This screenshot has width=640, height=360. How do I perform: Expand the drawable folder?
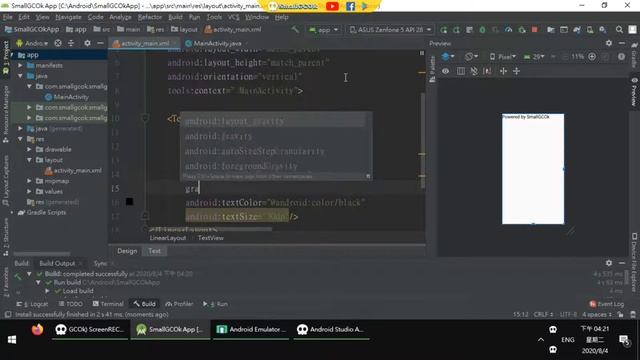click(x=29, y=149)
